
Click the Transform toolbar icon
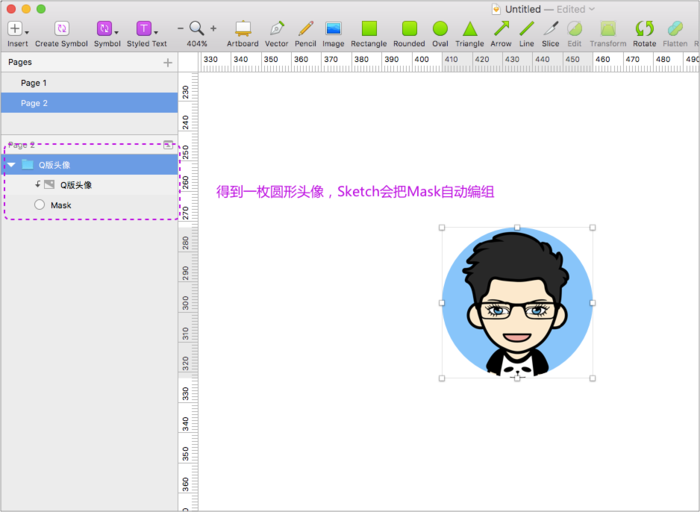(608, 29)
